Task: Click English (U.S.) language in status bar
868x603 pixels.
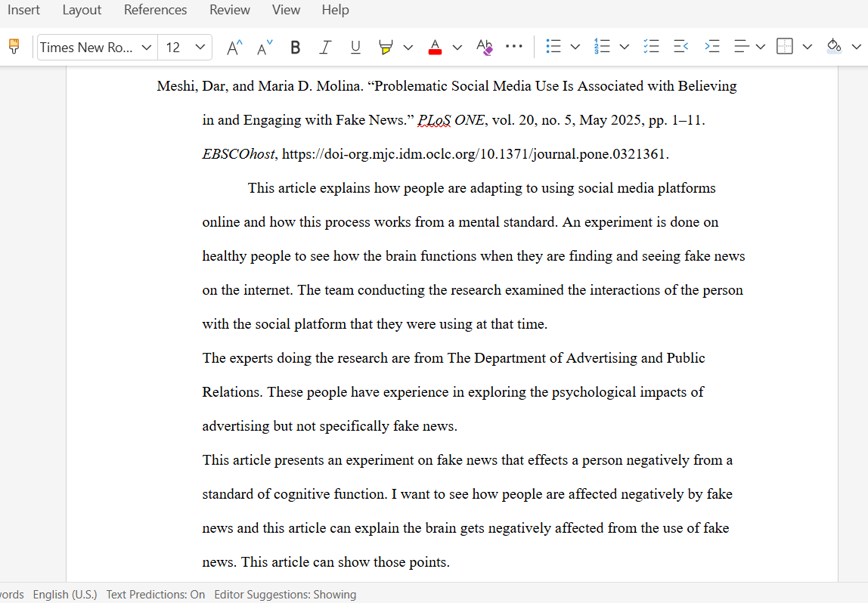Action: click(x=65, y=594)
